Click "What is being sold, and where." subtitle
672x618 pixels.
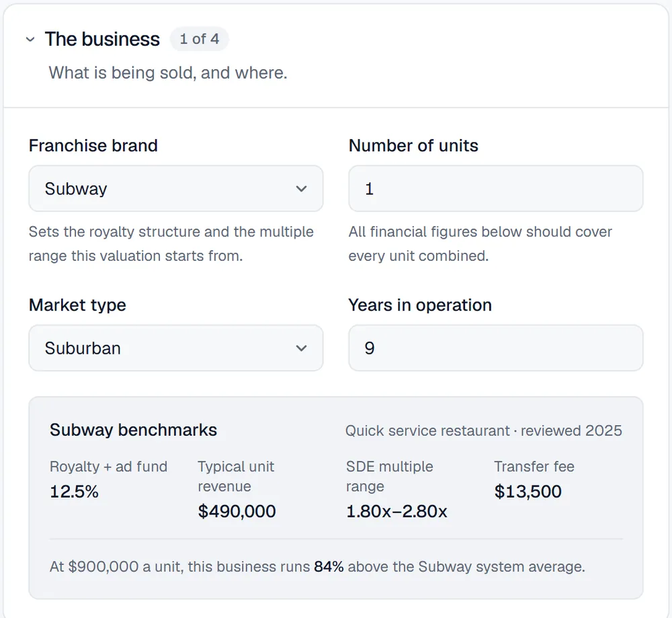168,73
